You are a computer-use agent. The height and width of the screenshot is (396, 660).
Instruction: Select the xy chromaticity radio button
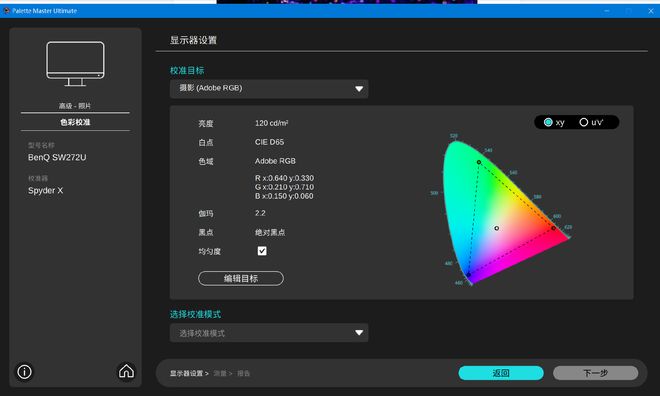pyautogui.click(x=548, y=122)
